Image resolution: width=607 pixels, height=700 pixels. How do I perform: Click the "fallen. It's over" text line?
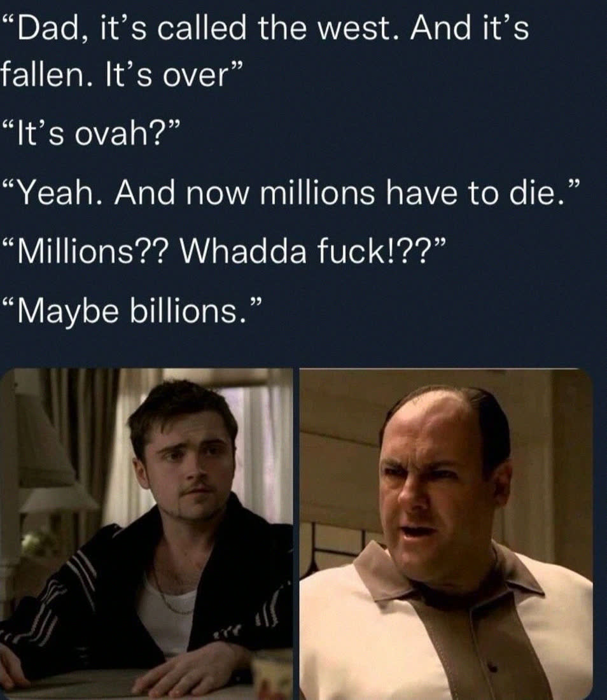coord(122,74)
